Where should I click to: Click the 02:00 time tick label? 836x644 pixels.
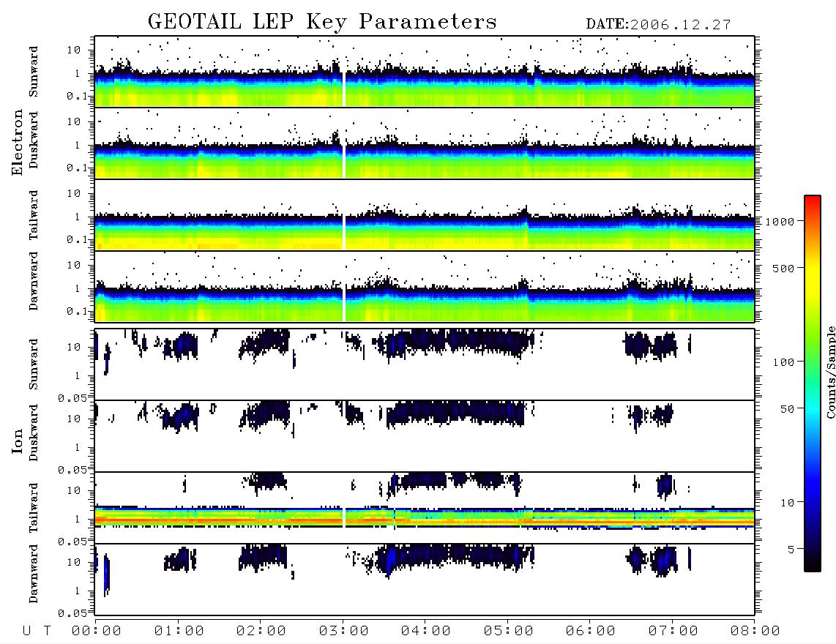(261, 632)
